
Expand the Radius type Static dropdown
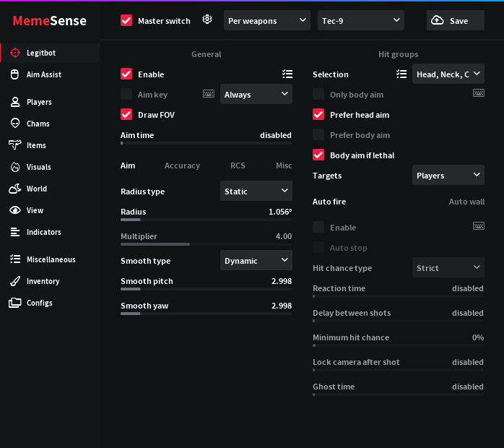[256, 191]
